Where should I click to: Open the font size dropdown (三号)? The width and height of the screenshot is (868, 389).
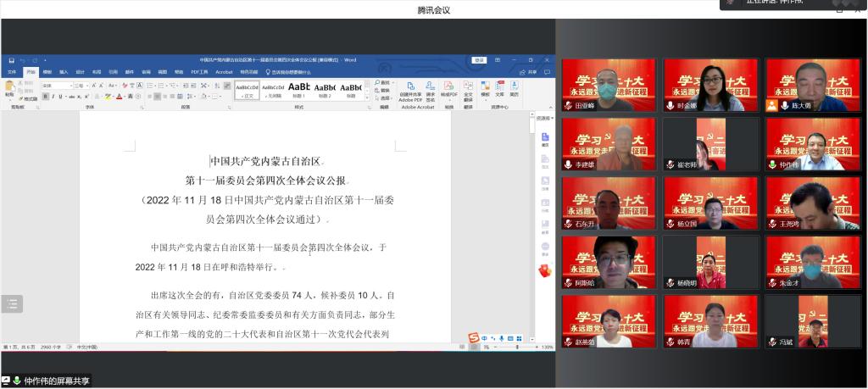pyautogui.click(x=86, y=86)
